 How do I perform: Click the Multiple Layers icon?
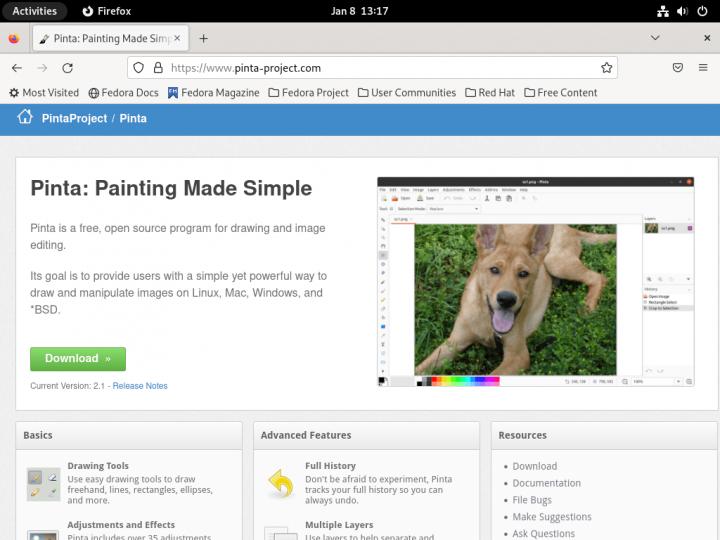[281, 534]
